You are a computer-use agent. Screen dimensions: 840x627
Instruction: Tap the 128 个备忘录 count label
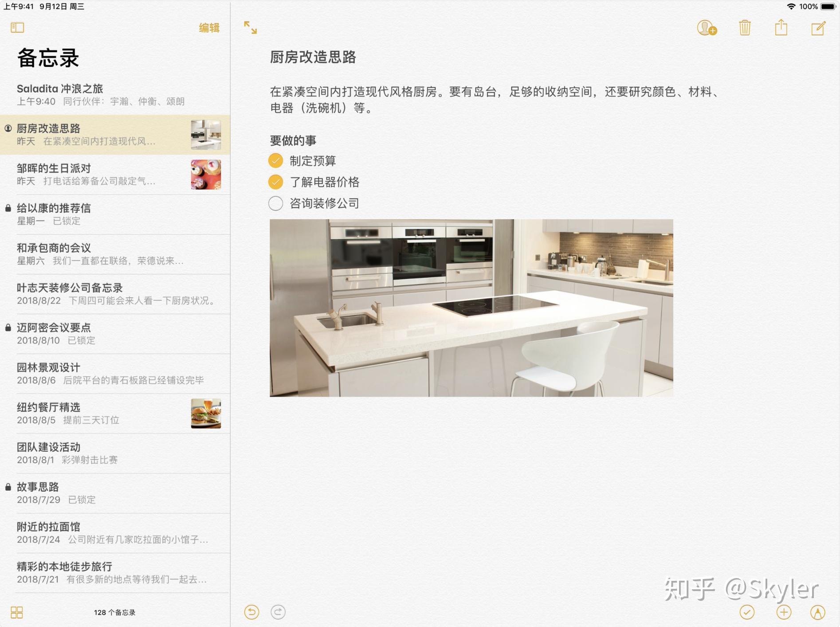[x=114, y=612]
